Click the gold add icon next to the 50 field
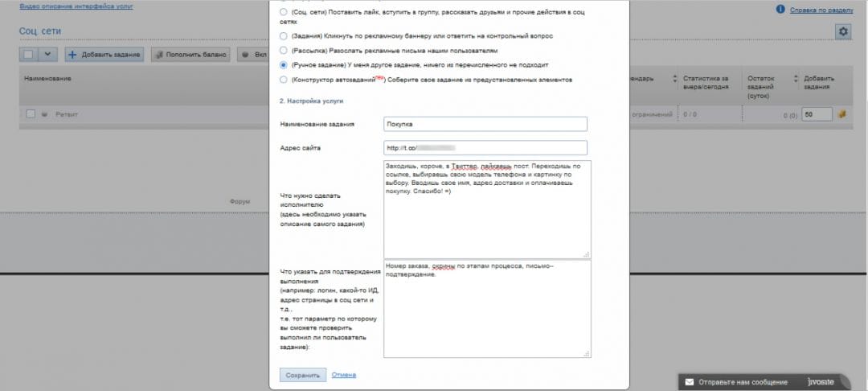The width and height of the screenshot is (868, 391). tap(842, 114)
